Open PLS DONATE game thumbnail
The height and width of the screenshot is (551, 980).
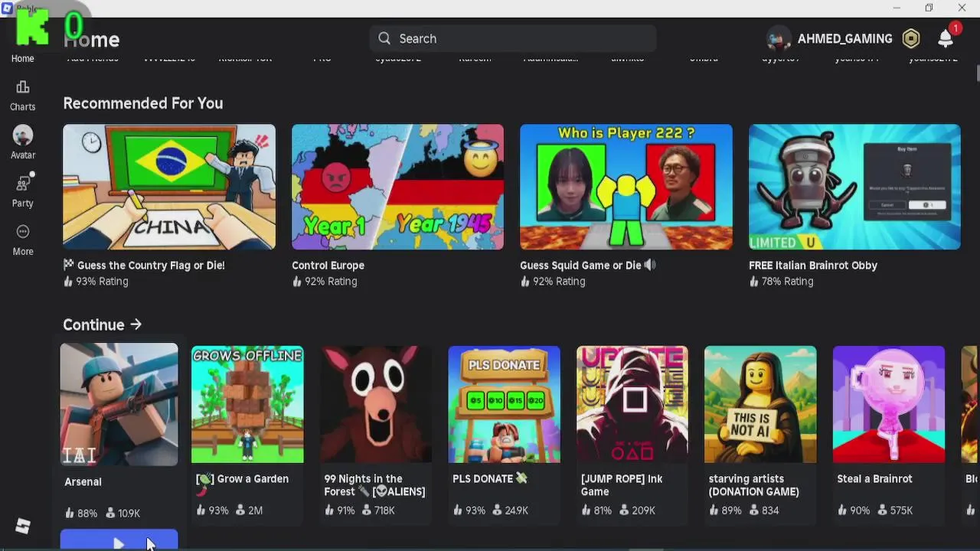pyautogui.click(x=504, y=404)
